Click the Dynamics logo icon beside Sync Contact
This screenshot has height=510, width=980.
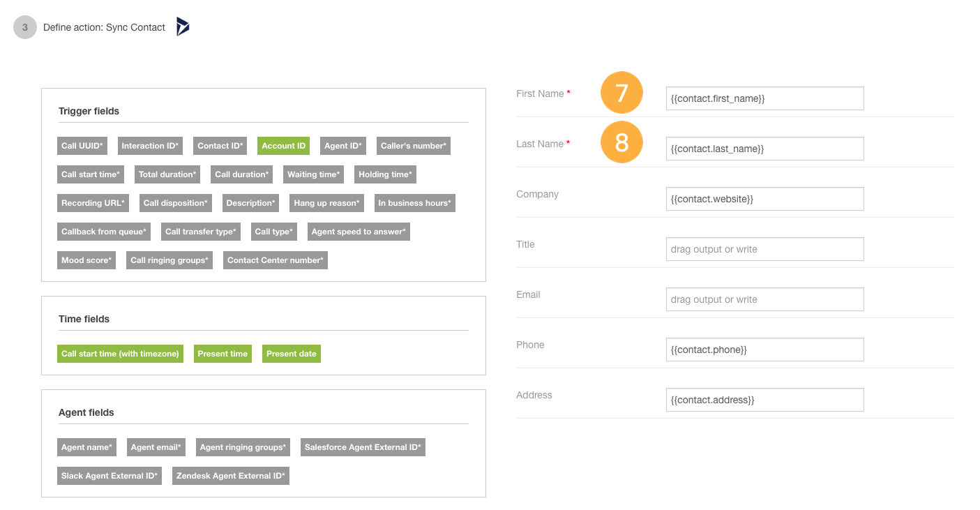click(x=183, y=27)
